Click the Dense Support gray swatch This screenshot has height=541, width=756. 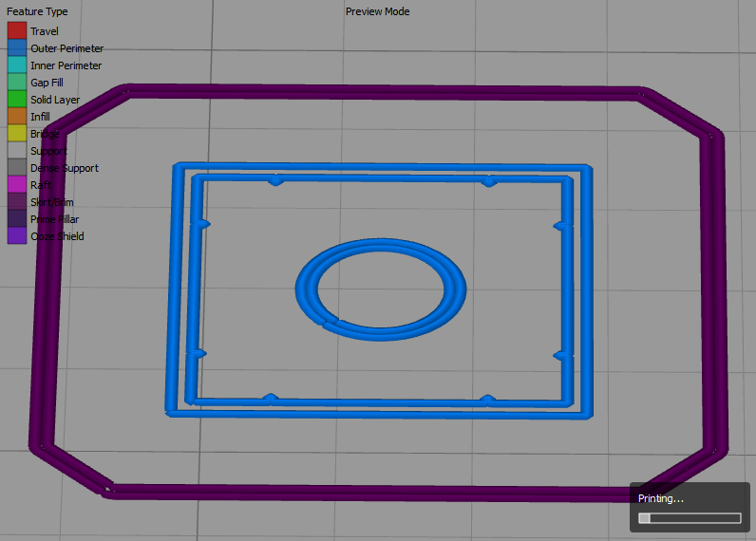click(17, 168)
